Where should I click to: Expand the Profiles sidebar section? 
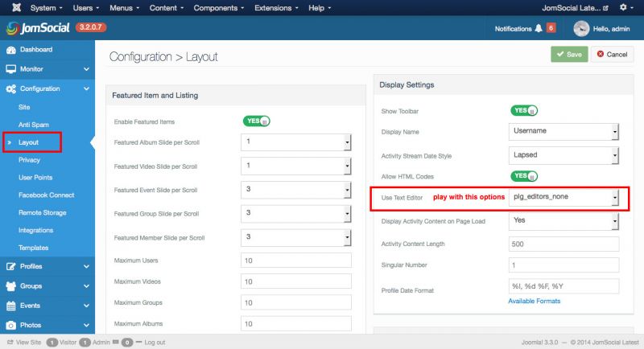86,266
